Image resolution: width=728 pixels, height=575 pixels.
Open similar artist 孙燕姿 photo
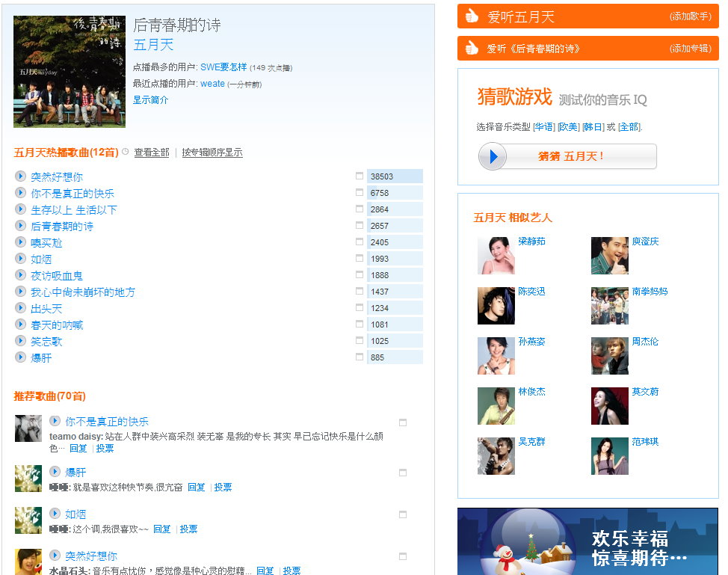click(496, 356)
